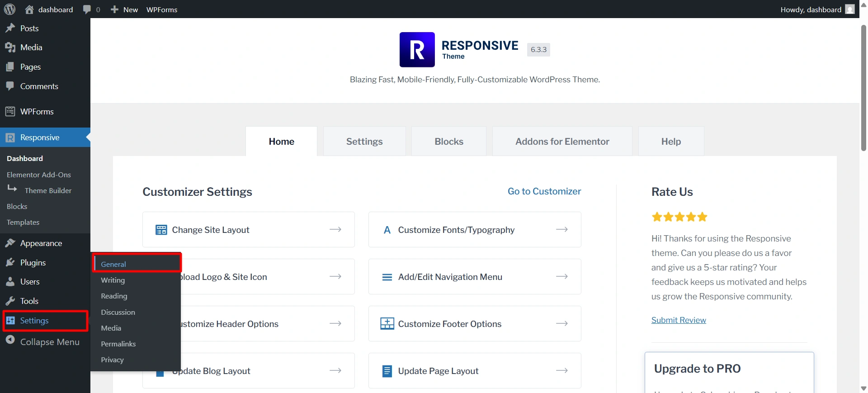Click the Customize Fonts/Typography A icon
The height and width of the screenshot is (393, 868).
pos(387,230)
